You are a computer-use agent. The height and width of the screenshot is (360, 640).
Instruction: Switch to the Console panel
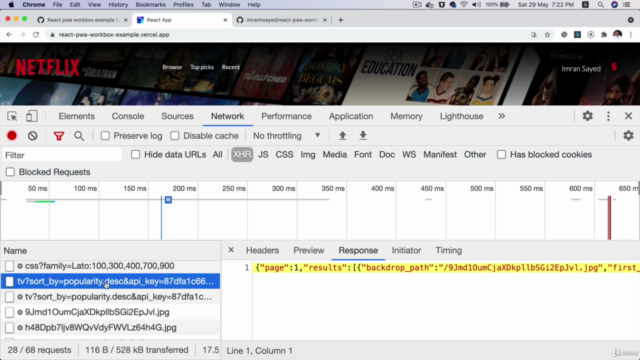[x=128, y=116]
